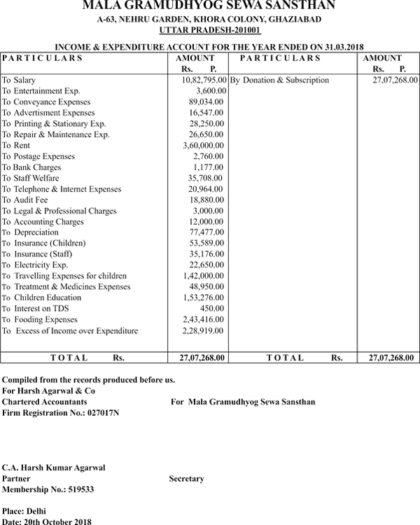
Task: Click the expenditure-side total 27,07,268.00
Action: pyautogui.click(x=202, y=358)
